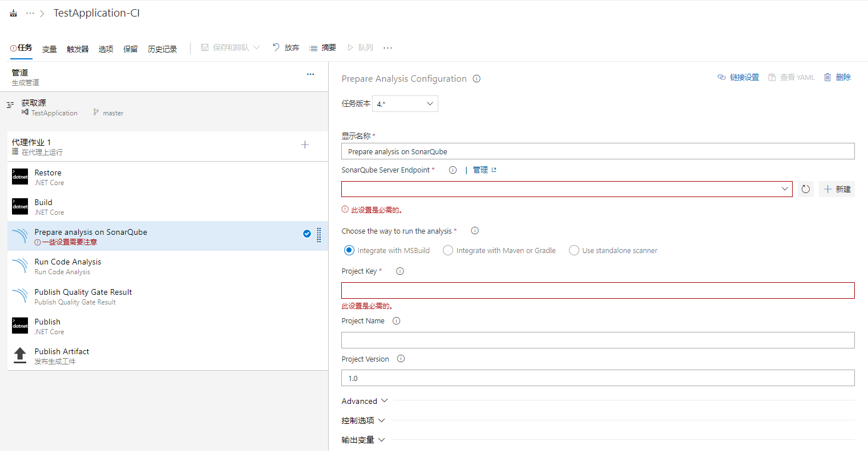This screenshot has width=868, height=453.
Task: Click the 删除 delete task button
Action: (837, 77)
